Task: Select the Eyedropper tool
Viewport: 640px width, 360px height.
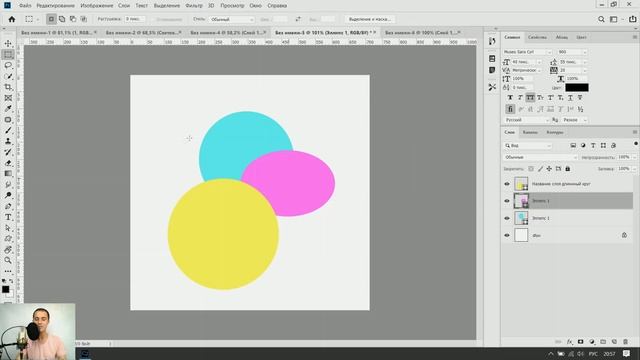Action: click(8, 109)
